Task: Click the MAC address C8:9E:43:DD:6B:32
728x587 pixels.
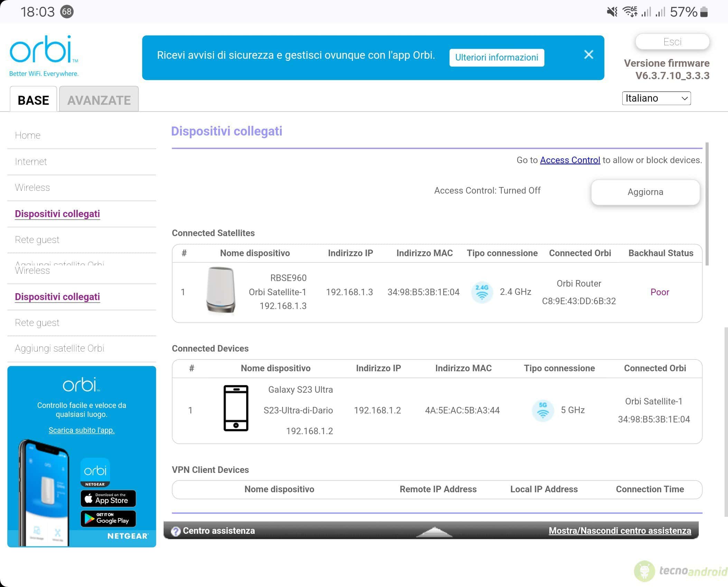Action: pos(579,301)
